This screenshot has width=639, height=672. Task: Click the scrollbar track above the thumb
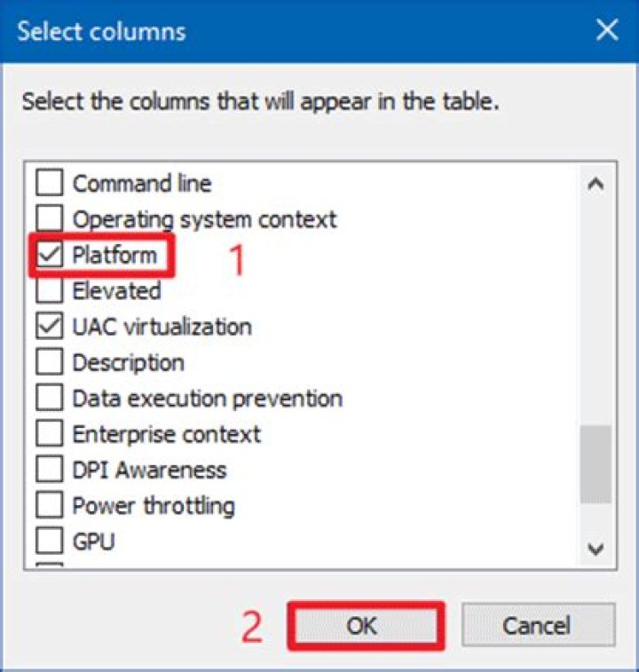596,311
